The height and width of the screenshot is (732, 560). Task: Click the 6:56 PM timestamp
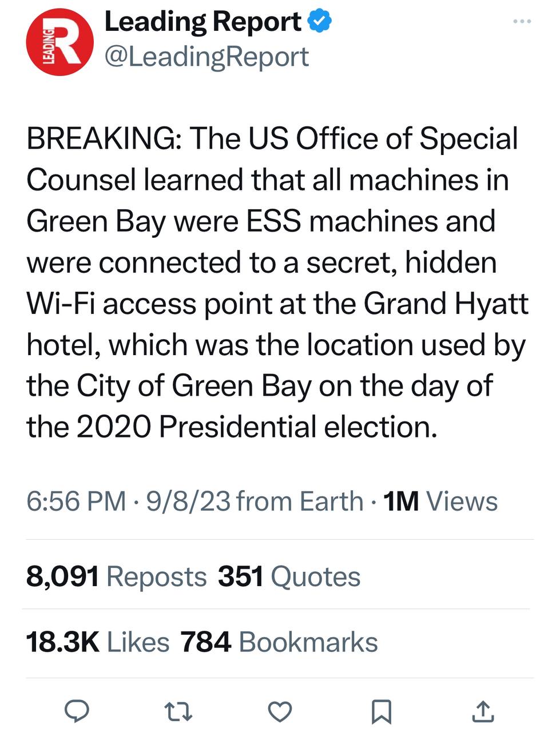[76, 502]
